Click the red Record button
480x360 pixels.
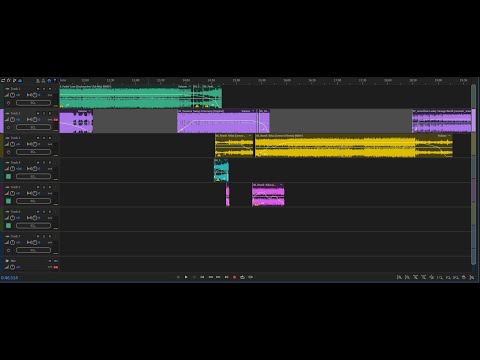click(x=234, y=277)
